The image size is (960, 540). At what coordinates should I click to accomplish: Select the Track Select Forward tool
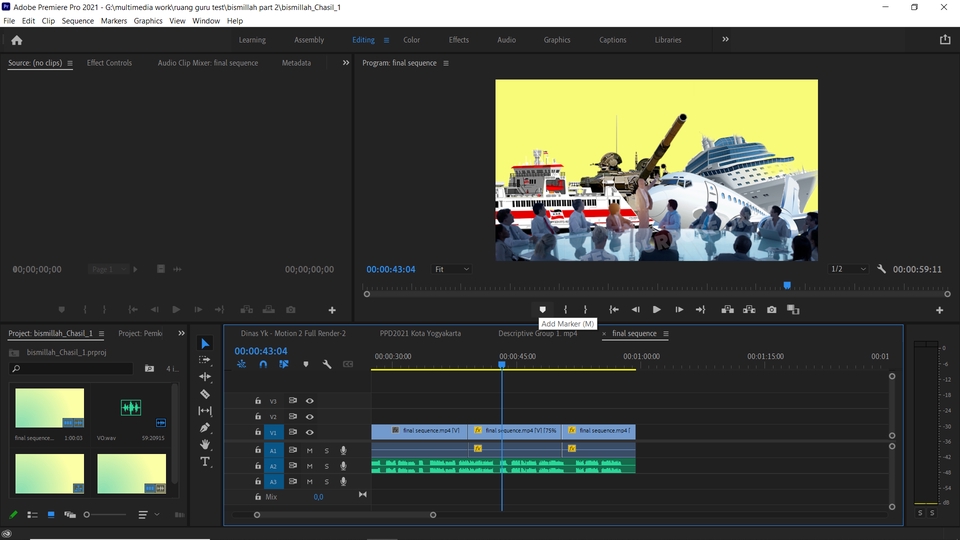[x=205, y=360]
